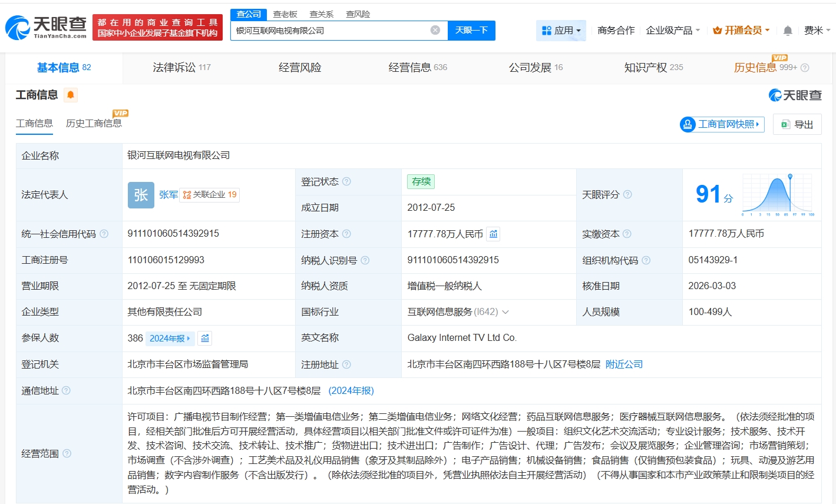Click the 张 legal representative avatar
Screen dimensions: 836x504
coord(141,195)
